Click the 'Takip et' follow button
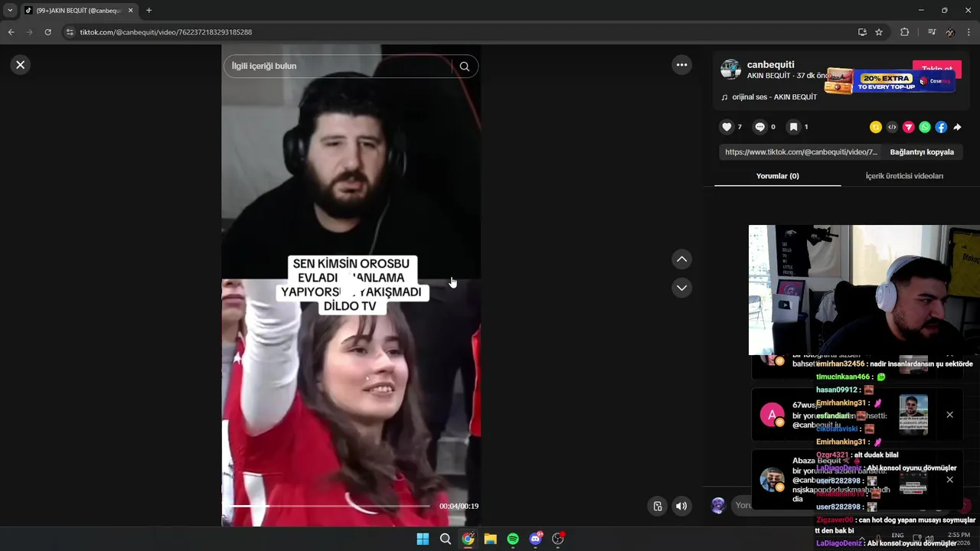 click(x=936, y=69)
